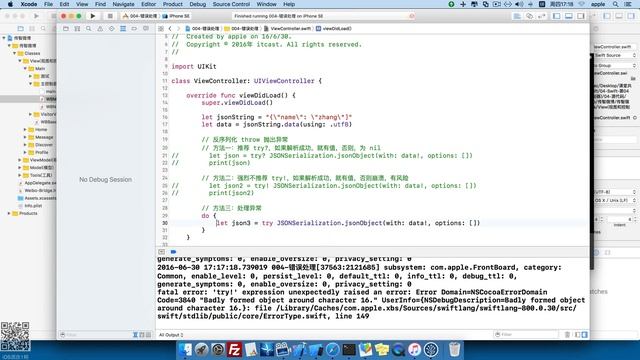Toggle the navigator pane in the back Xcode window
Screen dimensions: 640x360
[x=607, y=16]
